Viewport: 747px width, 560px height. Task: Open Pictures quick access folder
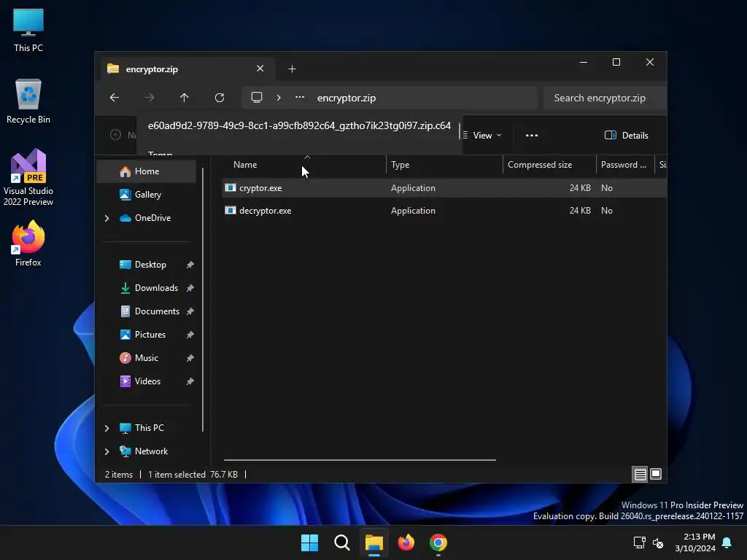click(146, 334)
